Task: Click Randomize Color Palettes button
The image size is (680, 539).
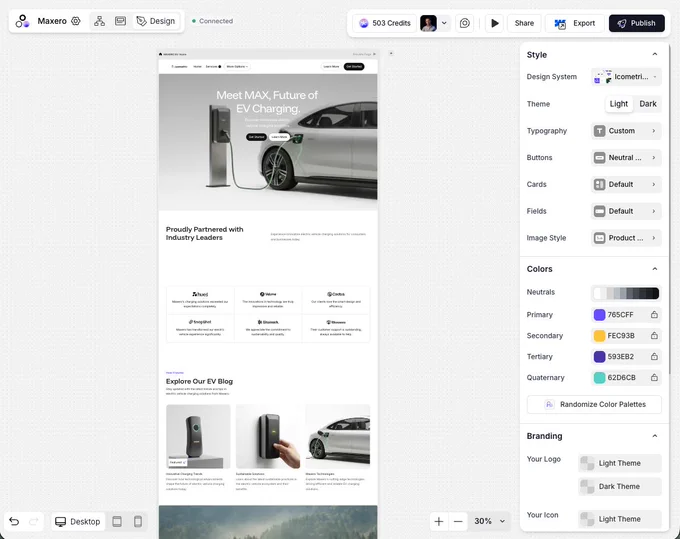Action: tap(594, 405)
